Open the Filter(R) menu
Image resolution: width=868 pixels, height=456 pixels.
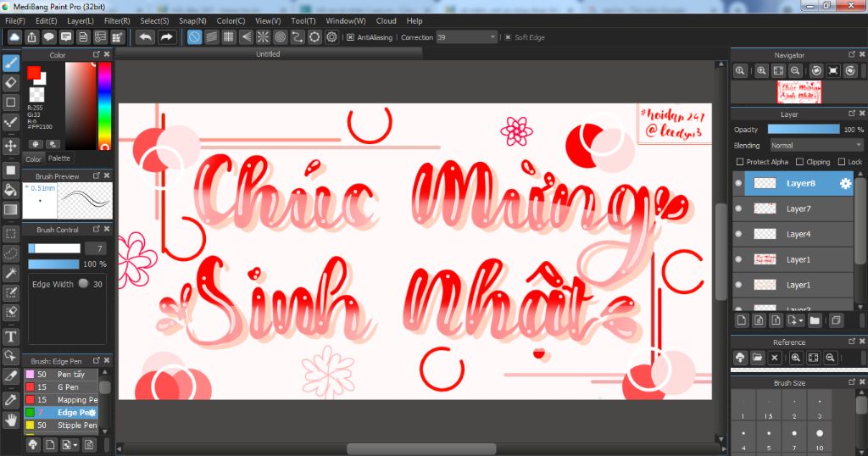point(117,20)
